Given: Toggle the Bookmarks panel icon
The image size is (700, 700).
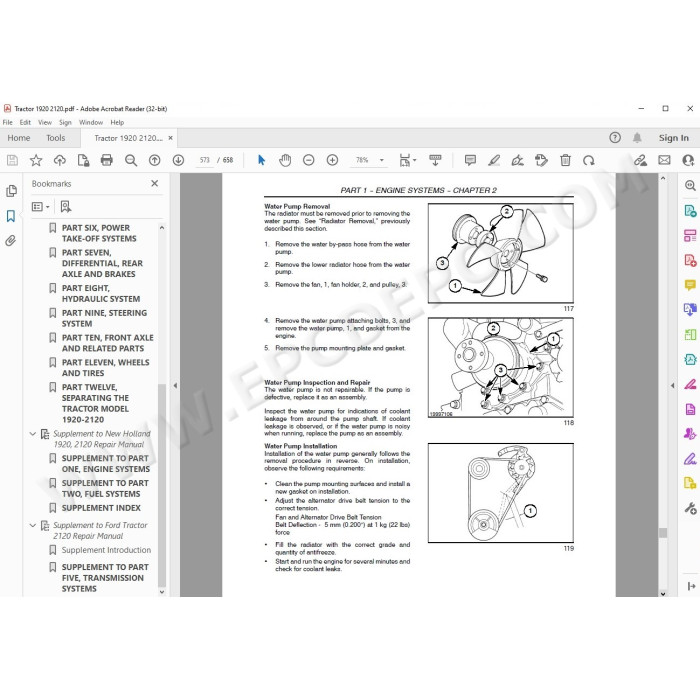Looking at the screenshot, I should [11, 216].
